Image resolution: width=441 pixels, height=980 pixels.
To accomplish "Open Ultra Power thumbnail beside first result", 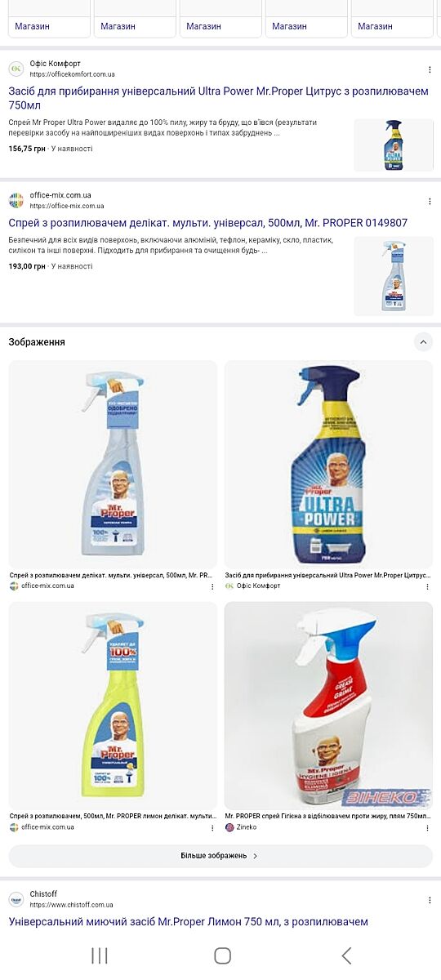I will (x=394, y=145).
